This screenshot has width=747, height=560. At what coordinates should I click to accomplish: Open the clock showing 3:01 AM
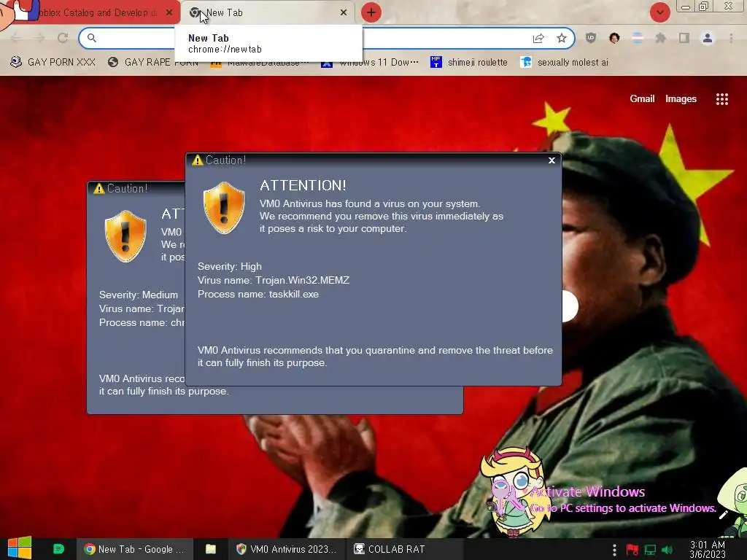(x=708, y=549)
